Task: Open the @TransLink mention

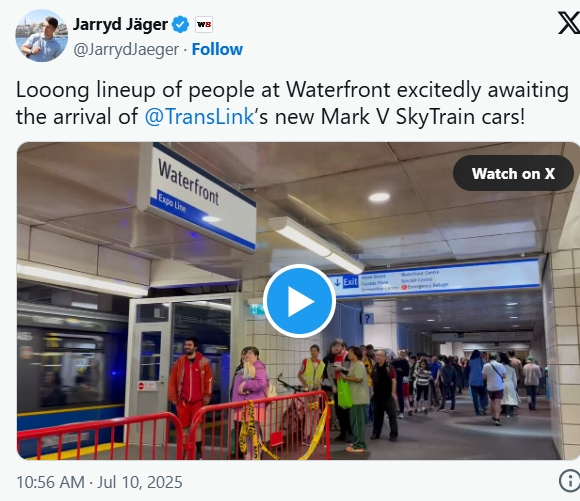Action: [199, 117]
